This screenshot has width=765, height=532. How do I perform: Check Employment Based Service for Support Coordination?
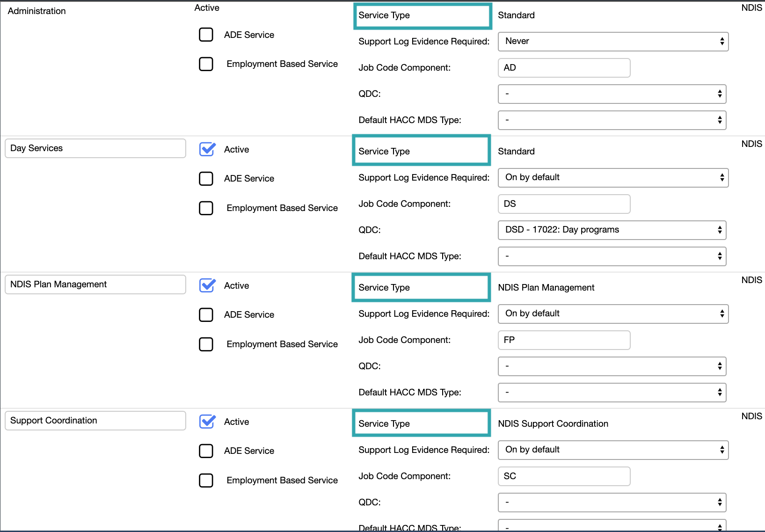click(x=206, y=480)
